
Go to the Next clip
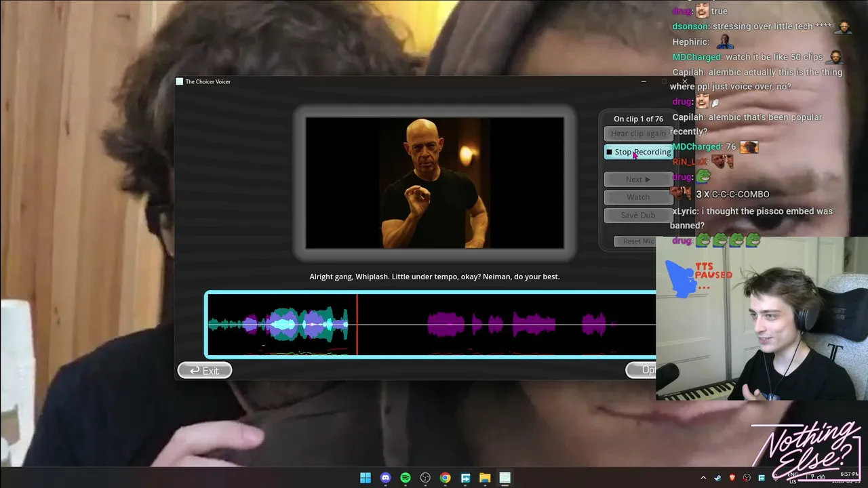click(638, 179)
